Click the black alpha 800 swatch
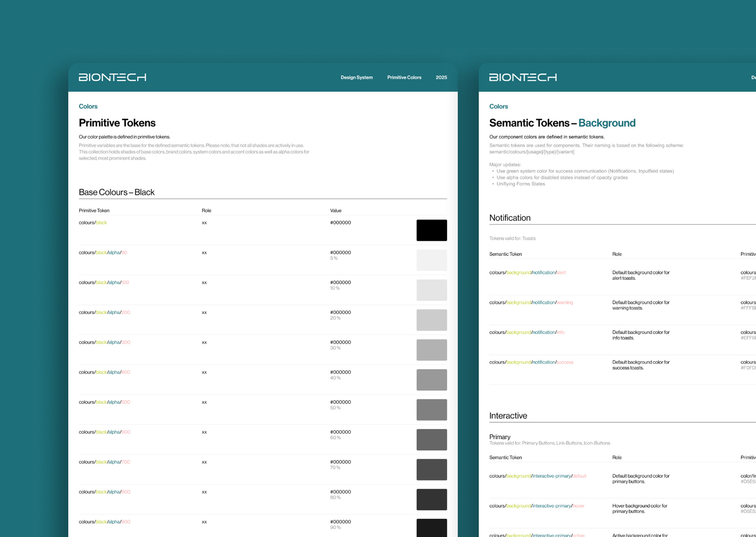The width and height of the screenshot is (756, 537). coord(432,499)
